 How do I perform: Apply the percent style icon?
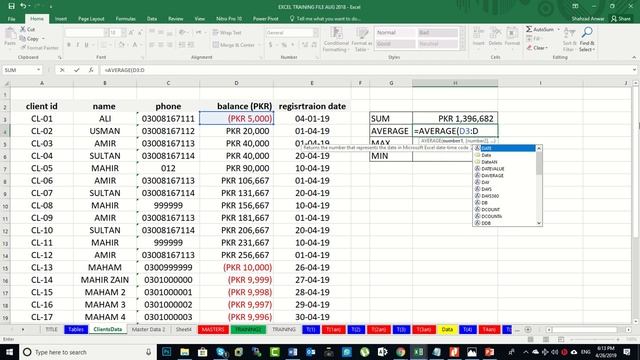284,45
